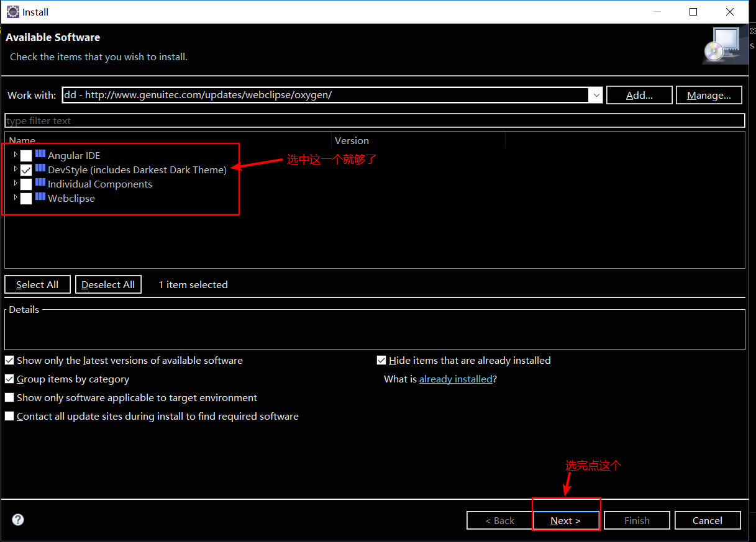
Task: Expand the Individual Components tree node
Action: [16, 183]
